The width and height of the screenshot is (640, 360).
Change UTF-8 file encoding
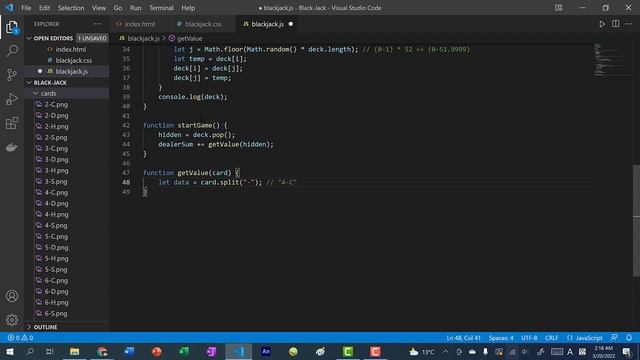[529, 338]
